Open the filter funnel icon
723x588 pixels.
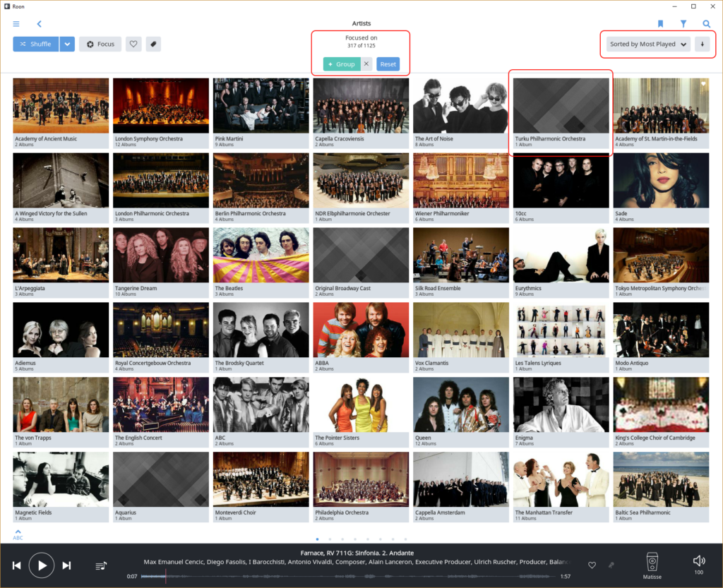coord(683,23)
